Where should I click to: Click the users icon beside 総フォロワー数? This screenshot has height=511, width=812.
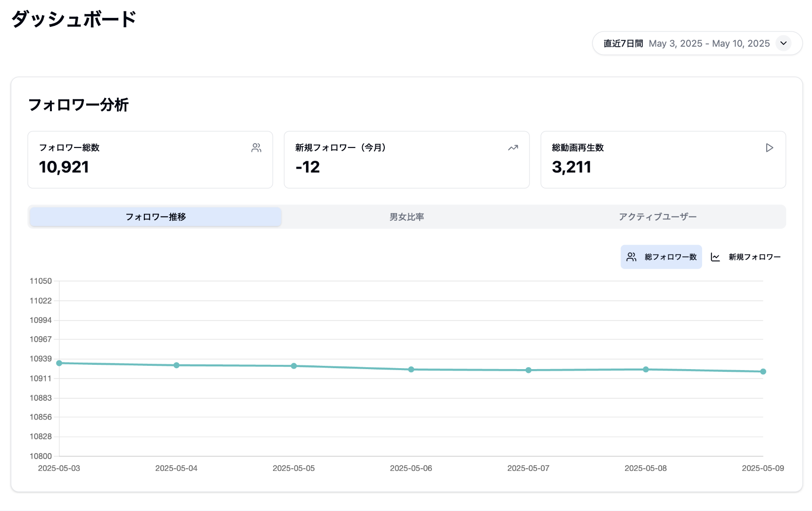pos(631,257)
